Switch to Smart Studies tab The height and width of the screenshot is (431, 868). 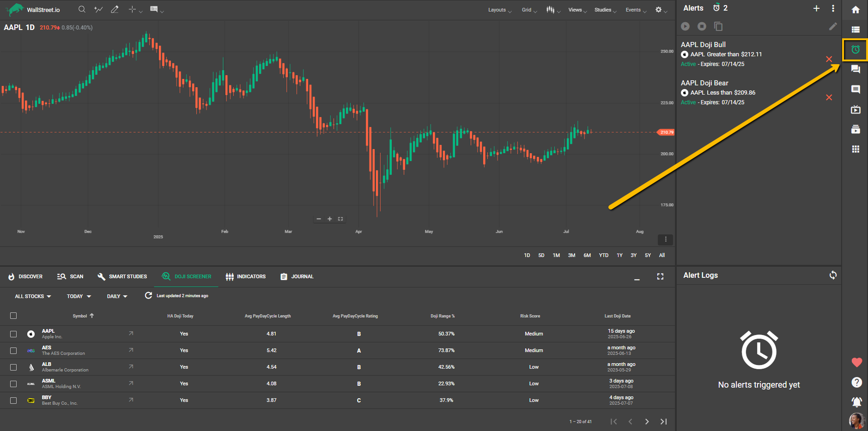(122, 276)
